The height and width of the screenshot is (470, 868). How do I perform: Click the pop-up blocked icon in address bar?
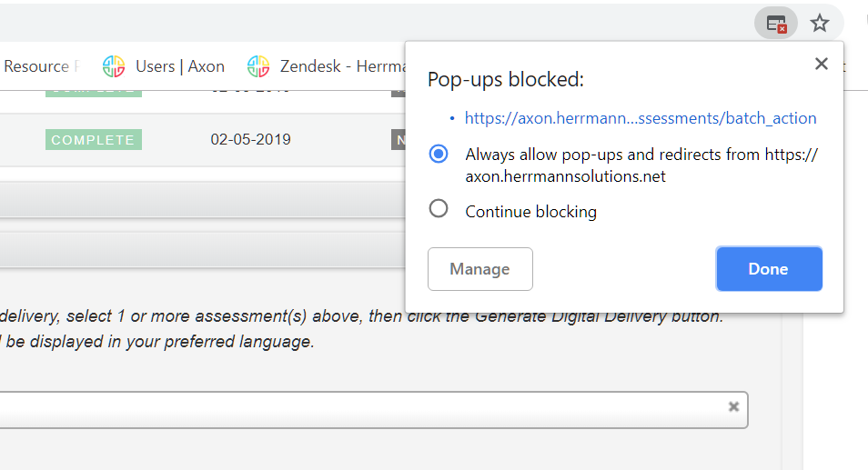tap(776, 24)
